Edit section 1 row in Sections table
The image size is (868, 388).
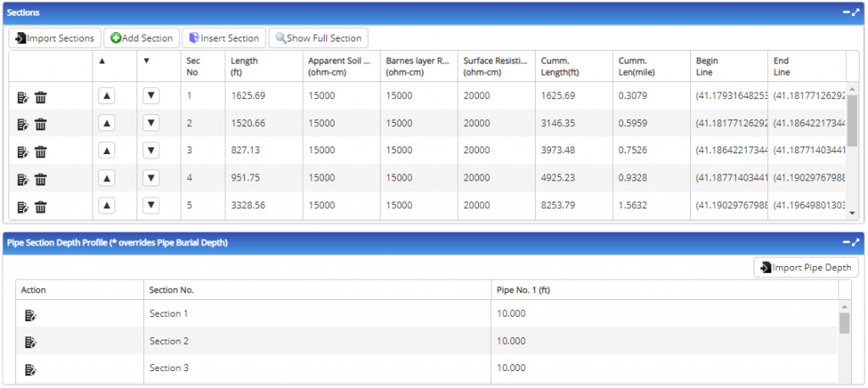(23, 97)
